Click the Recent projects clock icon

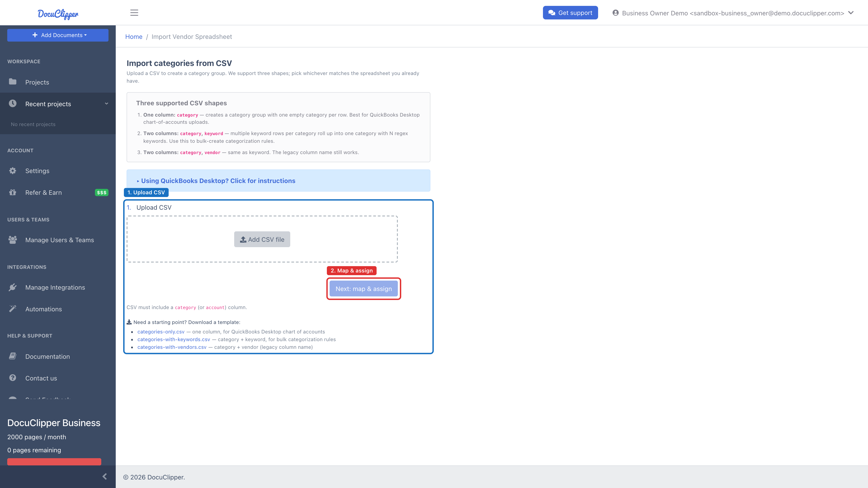[13, 103]
